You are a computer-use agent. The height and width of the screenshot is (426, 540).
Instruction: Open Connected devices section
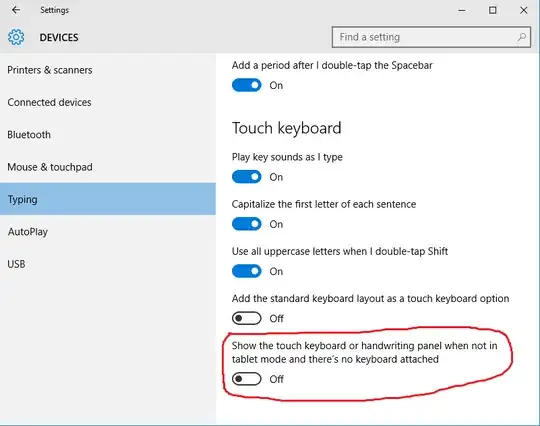point(108,102)
